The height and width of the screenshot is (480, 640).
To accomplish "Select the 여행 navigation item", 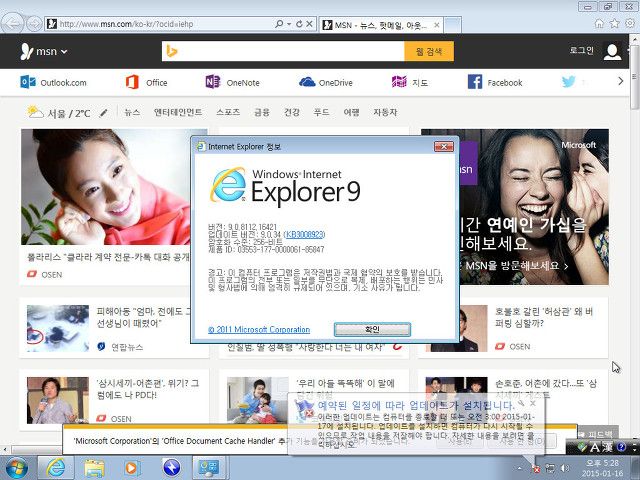I will (x=351, y=112).
